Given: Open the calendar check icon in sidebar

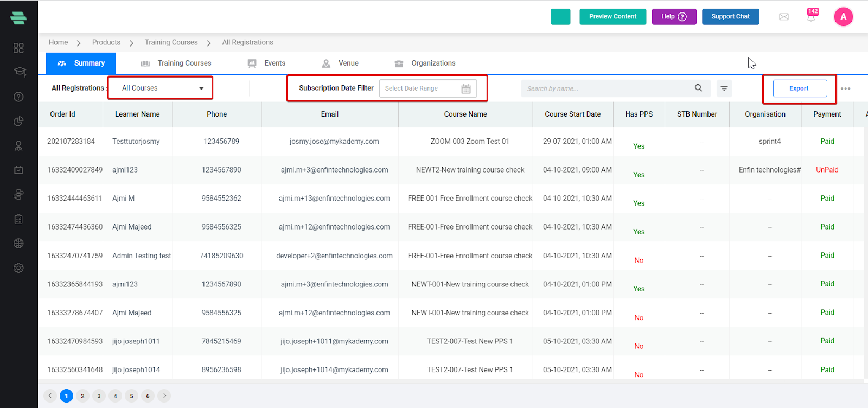Looking at the screenshot, I should (18, 170).
